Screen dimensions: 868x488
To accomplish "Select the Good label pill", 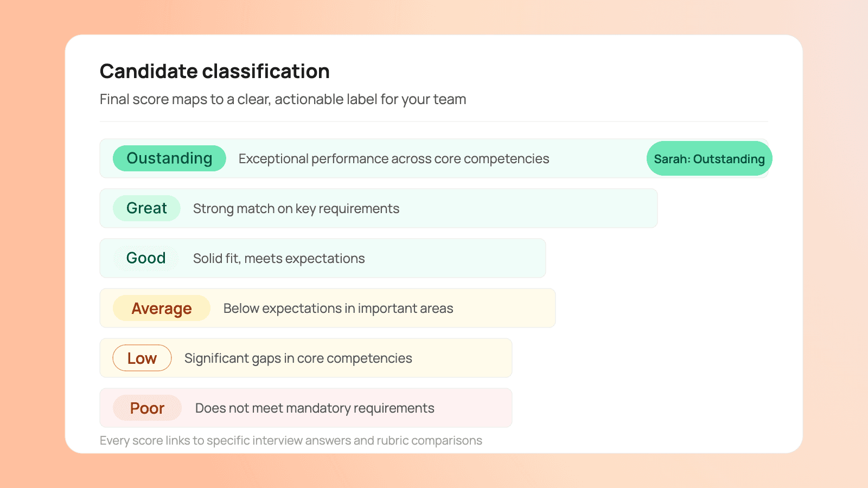I will 146,258.
